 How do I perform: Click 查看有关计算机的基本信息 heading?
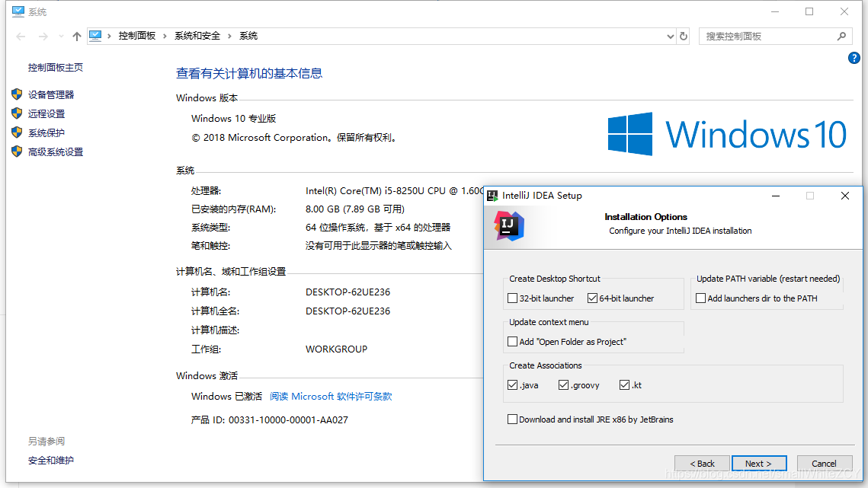click(x=249, y=73)
